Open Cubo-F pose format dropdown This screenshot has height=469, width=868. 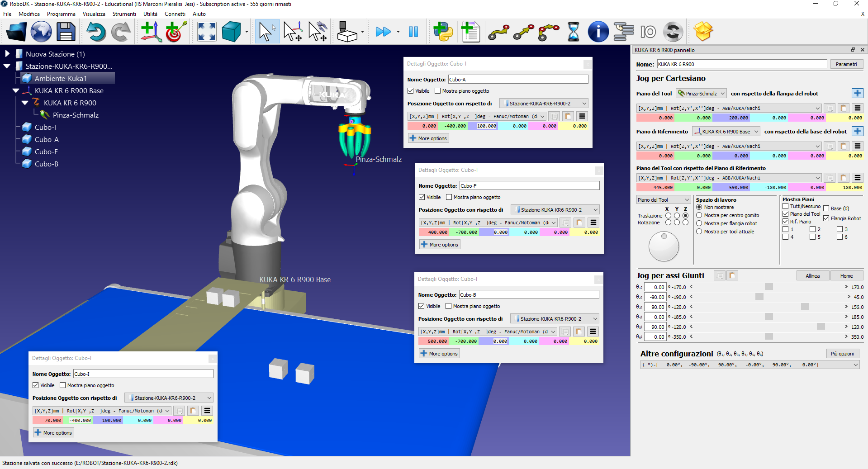pyautogui.click(x=488, y=223)
